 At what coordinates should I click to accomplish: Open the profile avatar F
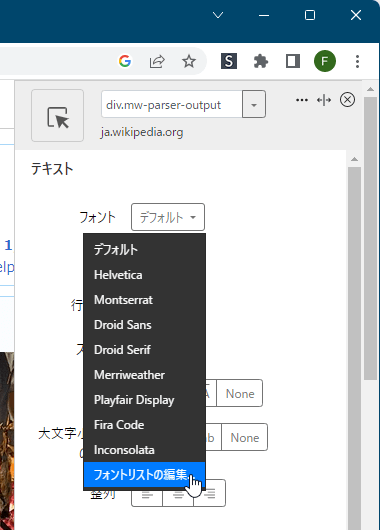coord(325,61)
